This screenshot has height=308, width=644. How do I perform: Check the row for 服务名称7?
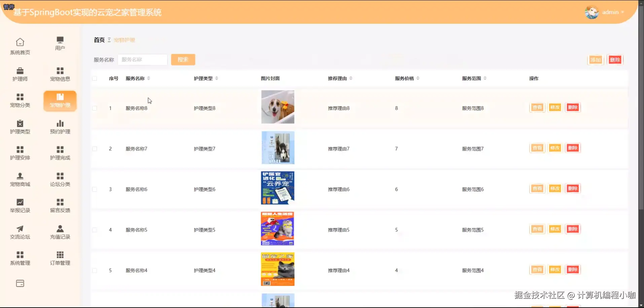(x=95, y=149)
